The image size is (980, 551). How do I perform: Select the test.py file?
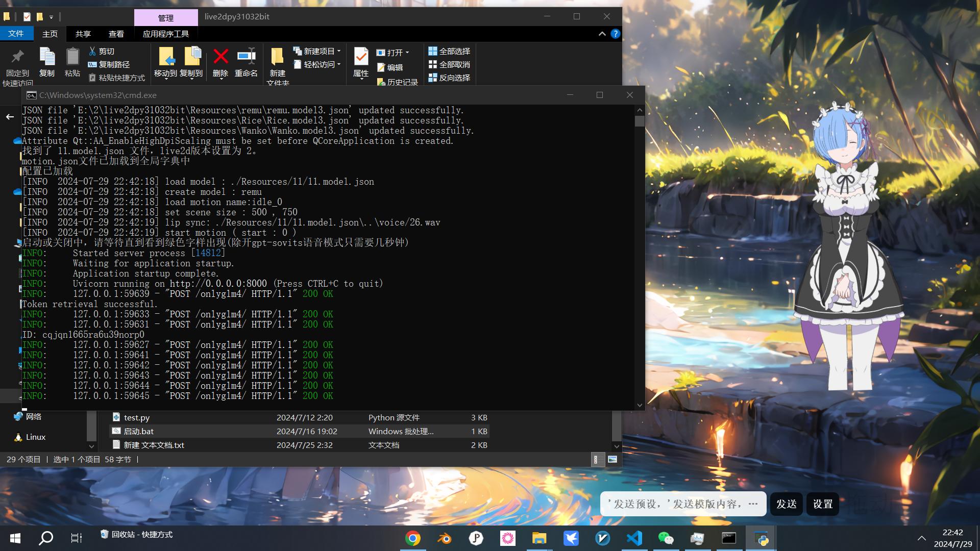point(300,418)
